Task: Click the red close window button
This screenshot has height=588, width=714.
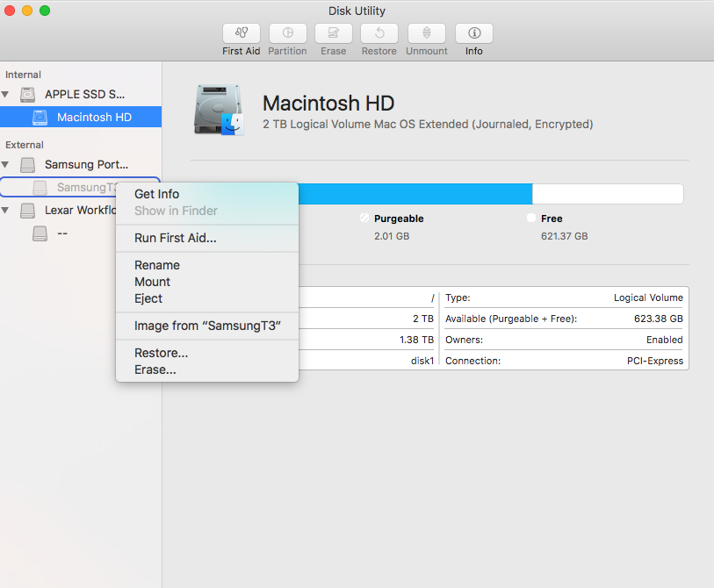Action: 10,11
